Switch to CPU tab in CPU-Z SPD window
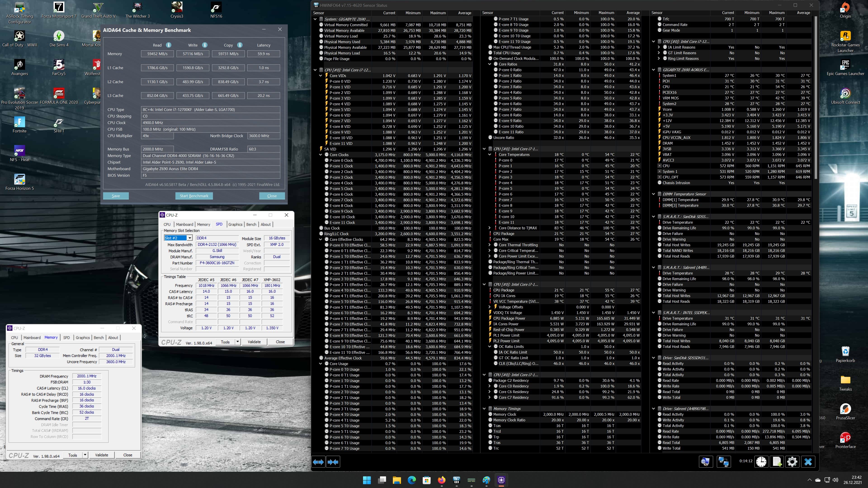Image resolution: width=868 pixels, height=488 pixels. [167, 224]
